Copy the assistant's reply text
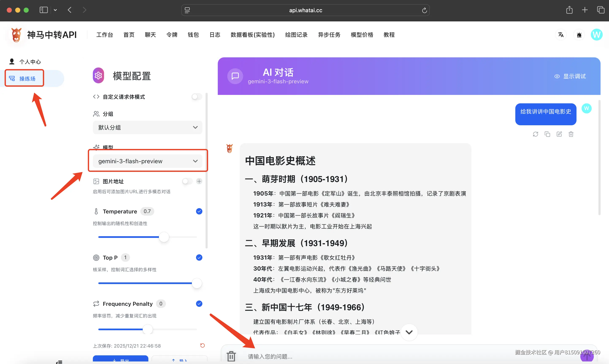 pyautogui.click(x=547, y=134)
